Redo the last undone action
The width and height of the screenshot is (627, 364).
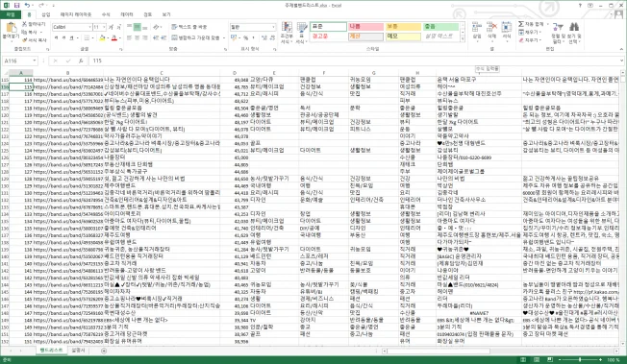[x=41, y=5]
